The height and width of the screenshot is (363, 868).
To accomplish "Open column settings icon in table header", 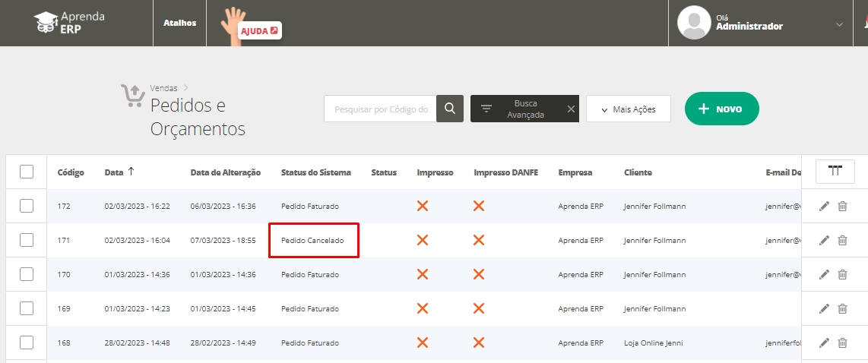I will (x=835, y=172).
